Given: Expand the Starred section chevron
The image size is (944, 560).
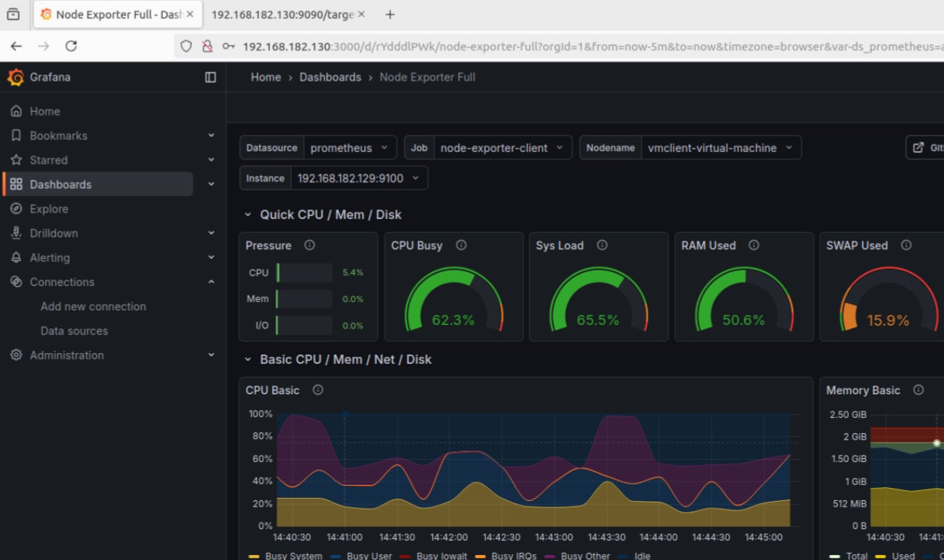Looking at the screenshot, I should click(x=211, y=160).
